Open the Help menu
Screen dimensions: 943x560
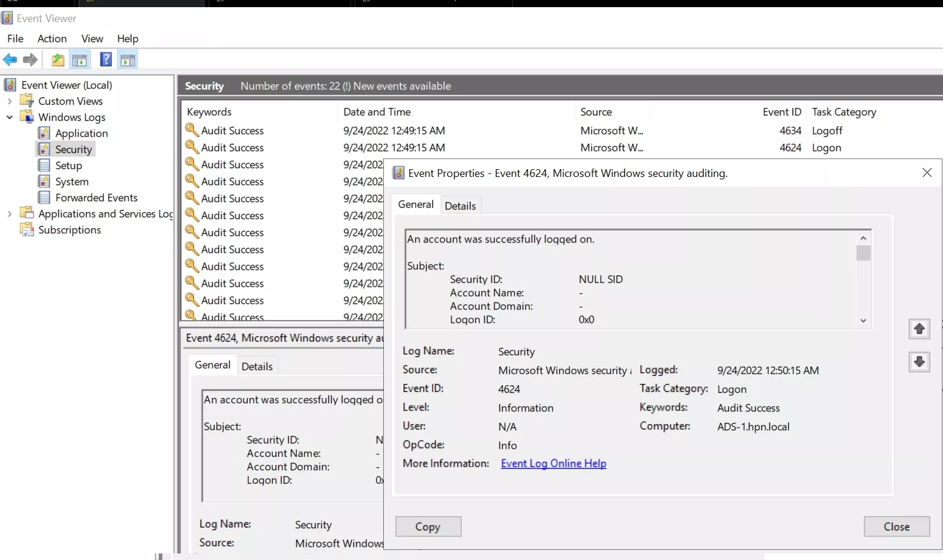click(128, 39)
